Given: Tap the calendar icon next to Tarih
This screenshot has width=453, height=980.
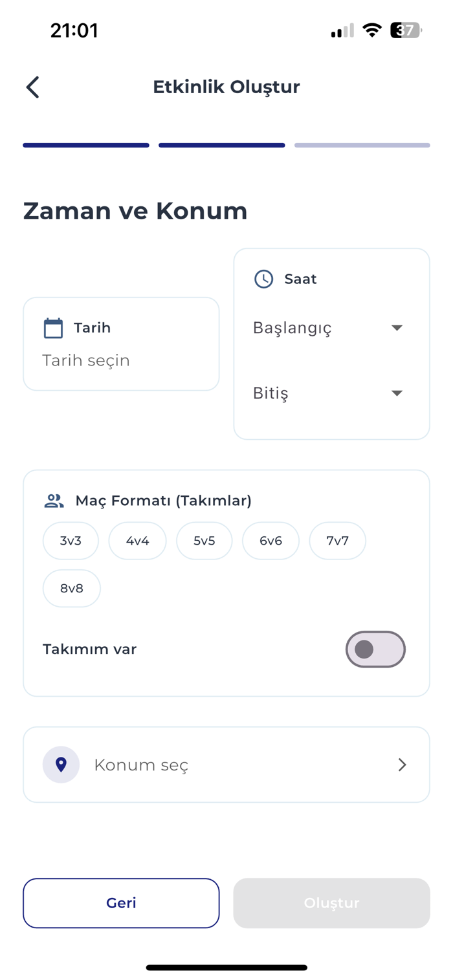Looking at the screenshot, I should tap(53, 328).
